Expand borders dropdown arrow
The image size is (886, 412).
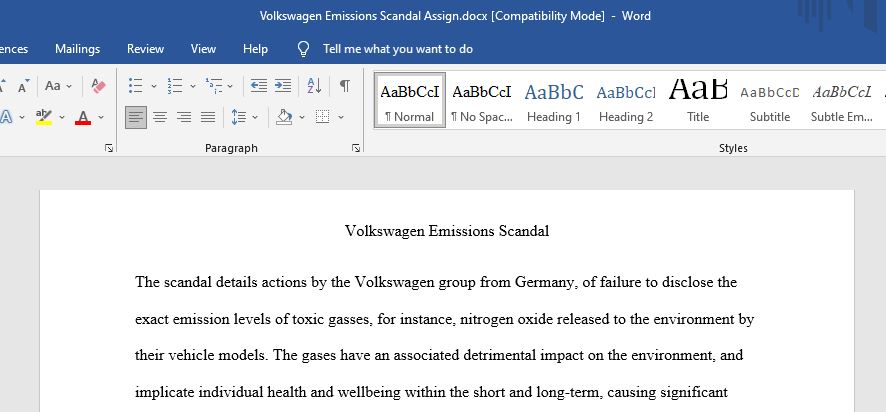click(341, 117)
